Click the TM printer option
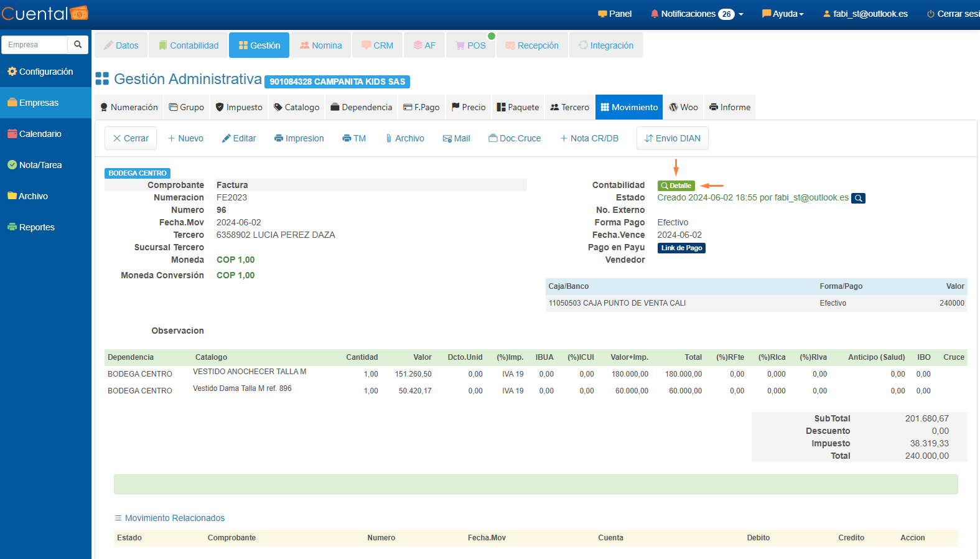The height and width of the screenshot is (559, 980). [x=354, y=138]
